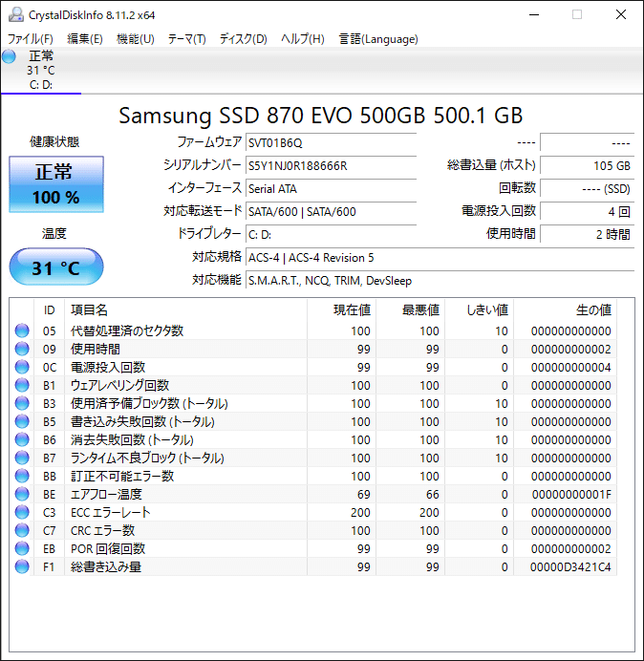644x661 pixels.
Task: Click status orb for ID BB row
Action: (x=22, y=476)
